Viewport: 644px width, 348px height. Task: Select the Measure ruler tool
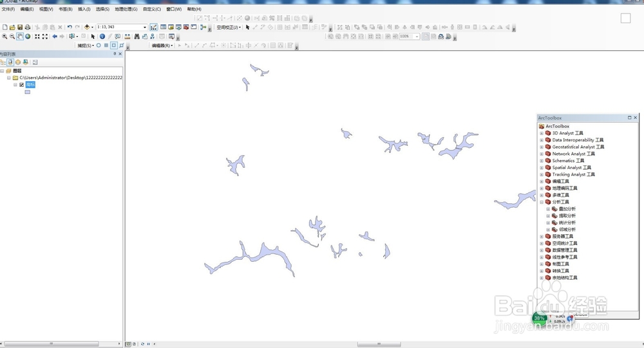coord(128,36)
